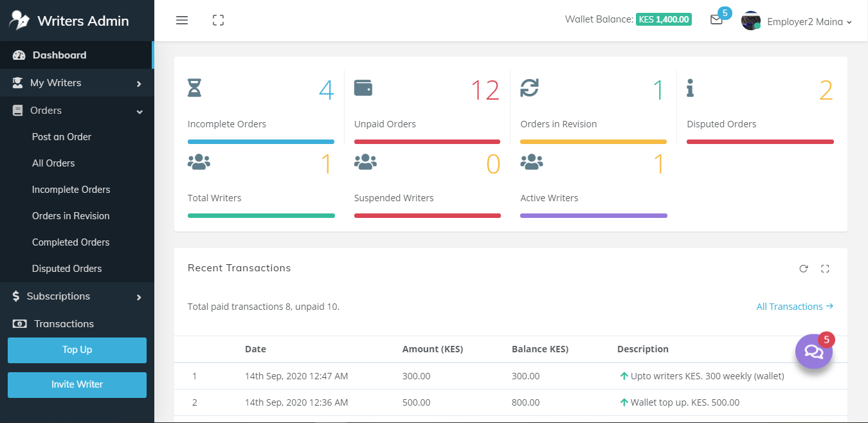Click the balance 800.00 cell
This screenshot has width=868, height=423.
coord(526,402)
